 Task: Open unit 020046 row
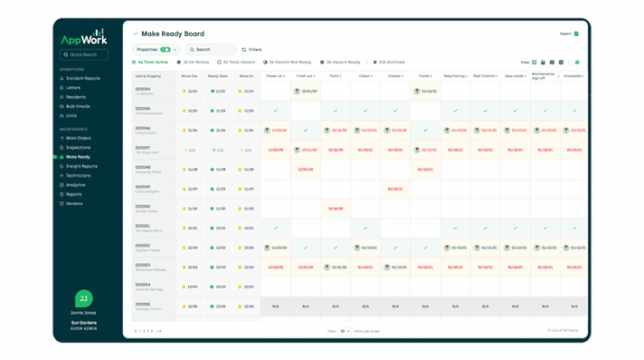click(x=359, y=130)
